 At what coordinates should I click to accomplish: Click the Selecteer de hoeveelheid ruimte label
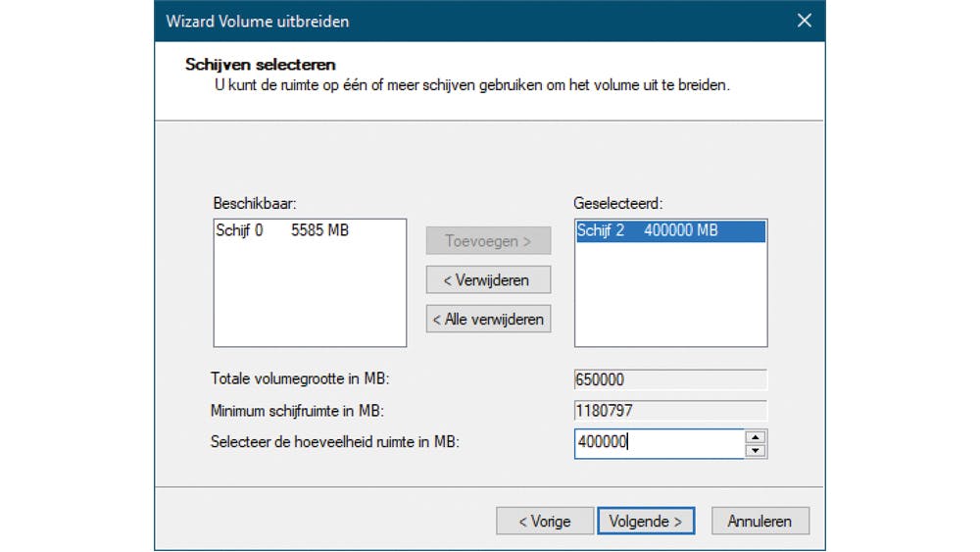click(335, 442)
